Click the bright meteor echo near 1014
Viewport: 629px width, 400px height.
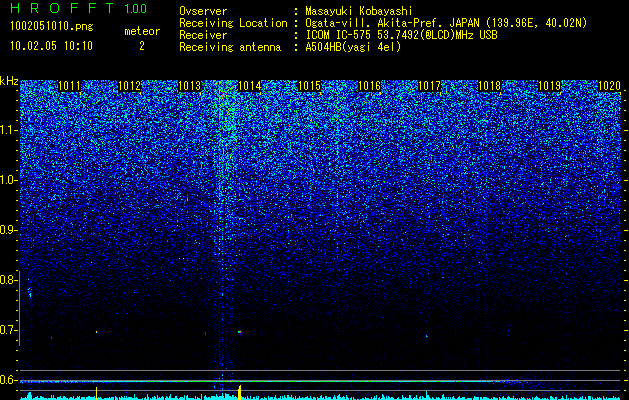tap(240, 332)
